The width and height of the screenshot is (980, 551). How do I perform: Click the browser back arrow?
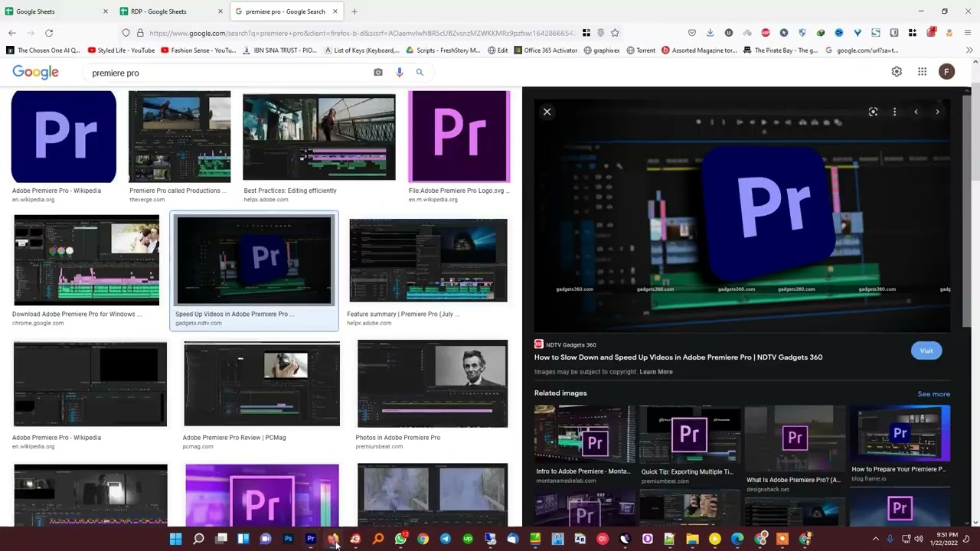(12, 33)
